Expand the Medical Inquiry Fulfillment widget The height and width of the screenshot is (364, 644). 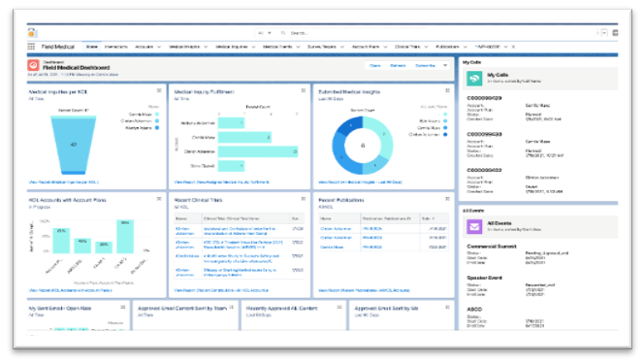point(304,91)
